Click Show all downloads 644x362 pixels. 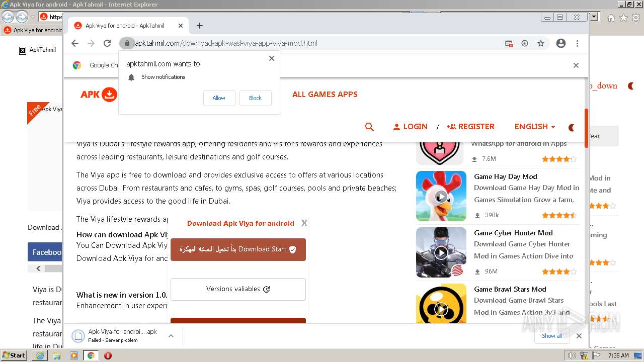(551, 336)
